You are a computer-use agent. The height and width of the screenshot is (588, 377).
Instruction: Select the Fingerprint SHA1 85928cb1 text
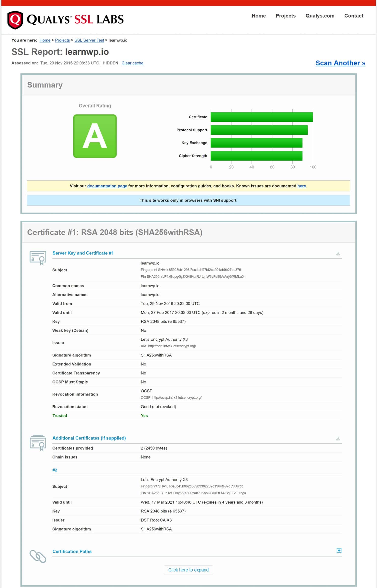tap(191, 270)
